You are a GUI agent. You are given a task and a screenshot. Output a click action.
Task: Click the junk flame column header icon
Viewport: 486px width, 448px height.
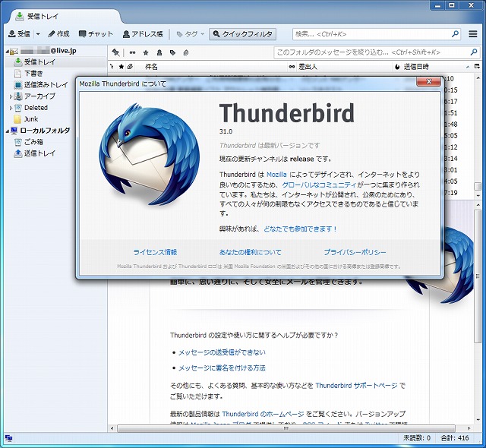click(397, 67)
